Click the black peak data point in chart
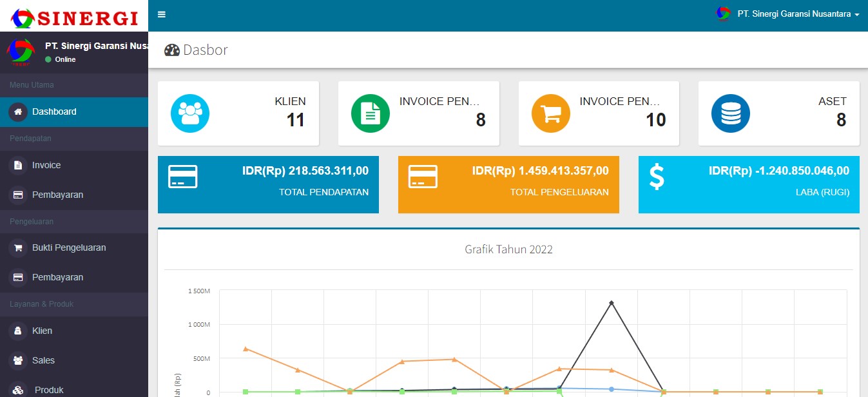 point(611,303)
